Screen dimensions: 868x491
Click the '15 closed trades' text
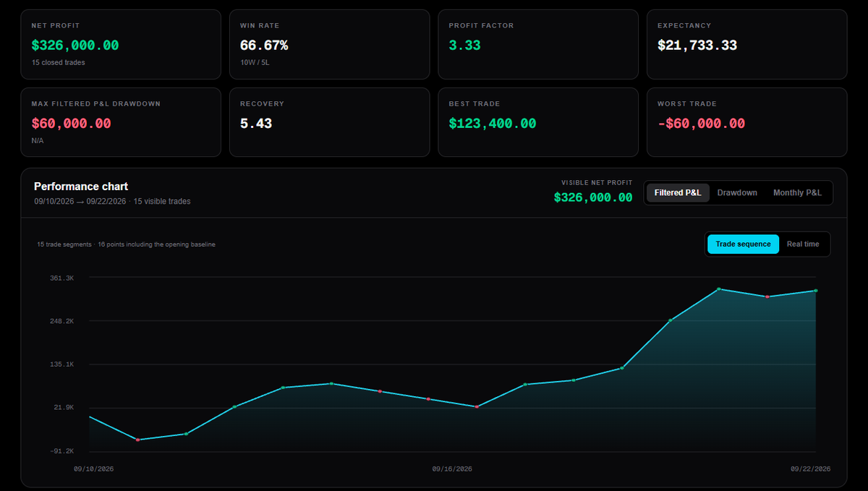tap(58, 63)
